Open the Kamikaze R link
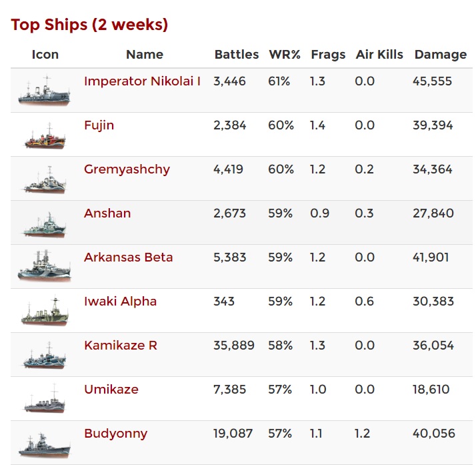This screenshot has width=476, height=465. [x=121, y=346]
